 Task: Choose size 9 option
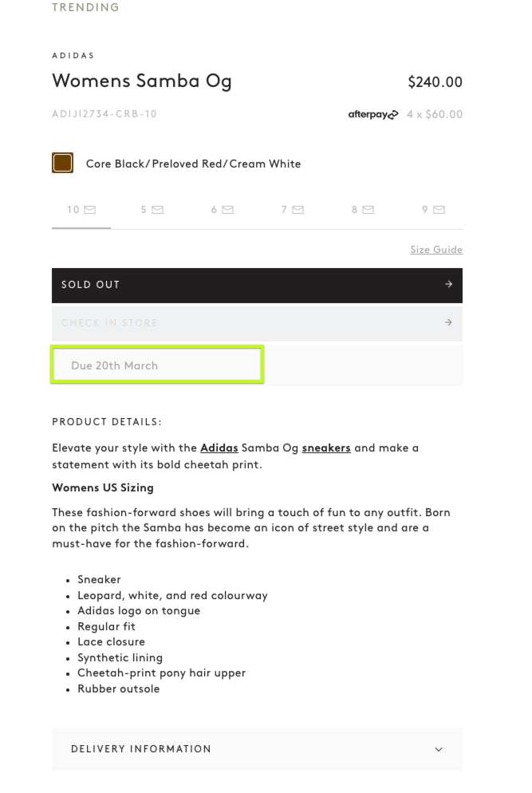[x=433, y=210]
